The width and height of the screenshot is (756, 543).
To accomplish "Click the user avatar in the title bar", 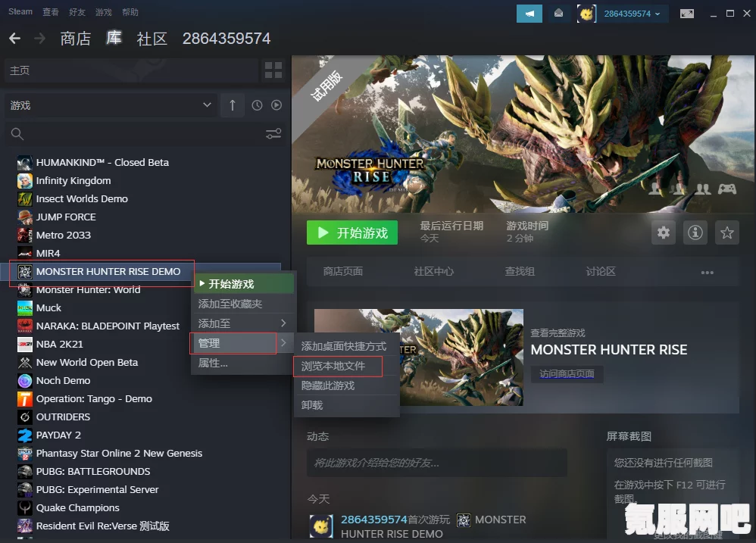I will point(586,14).
